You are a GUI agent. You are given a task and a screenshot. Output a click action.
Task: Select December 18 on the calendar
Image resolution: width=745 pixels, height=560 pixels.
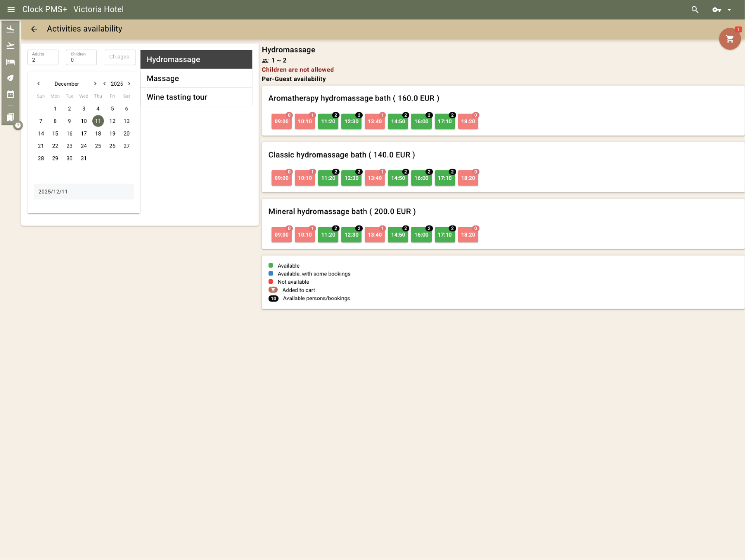tap(98, 133)
